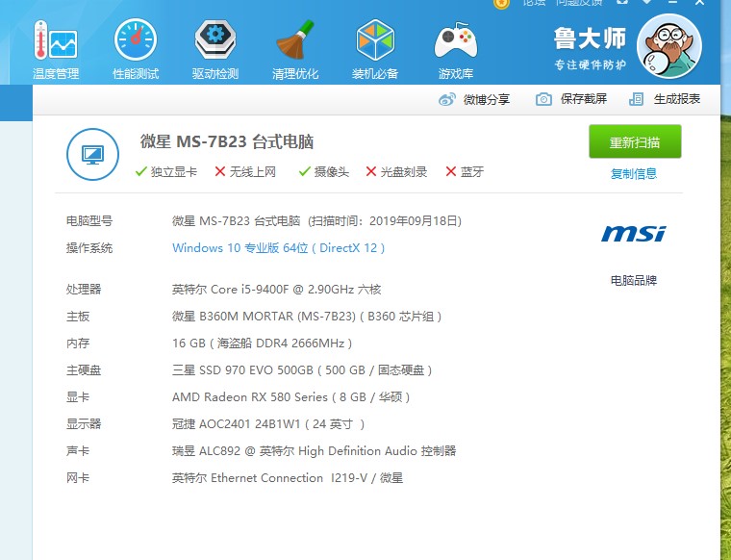Click the Weibo share icon

point(446,99)
